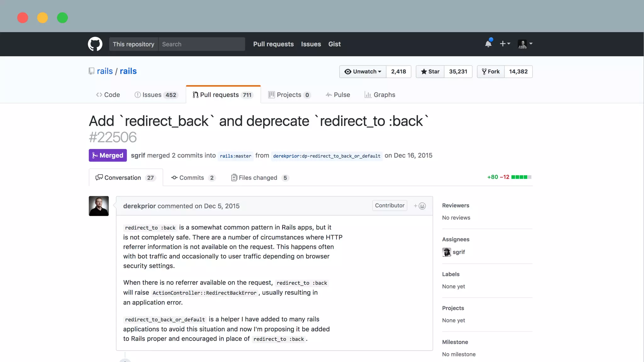
Task: Expand the plus create-new dropdown
Action: tap(505, 44)
